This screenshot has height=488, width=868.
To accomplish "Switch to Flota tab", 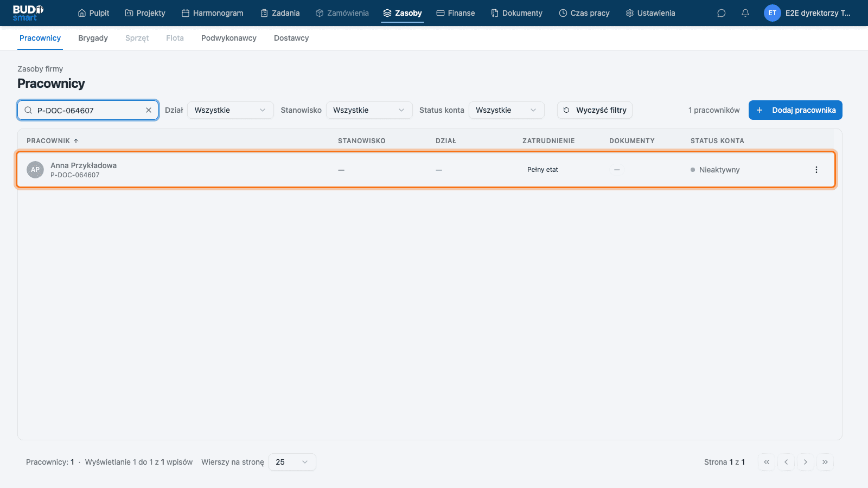I will tap(175, 38).
